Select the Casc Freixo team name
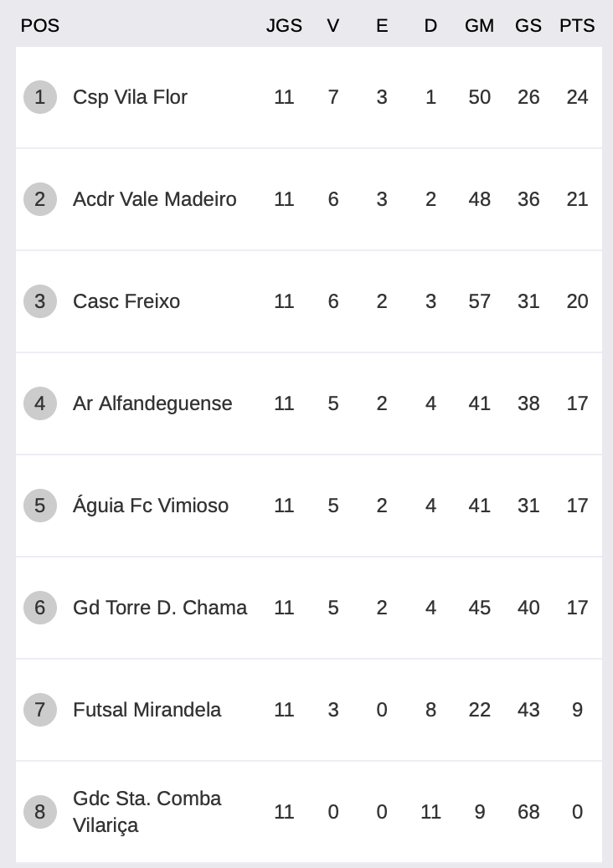This screenshot has width=613, height=868. pos(126,301)
